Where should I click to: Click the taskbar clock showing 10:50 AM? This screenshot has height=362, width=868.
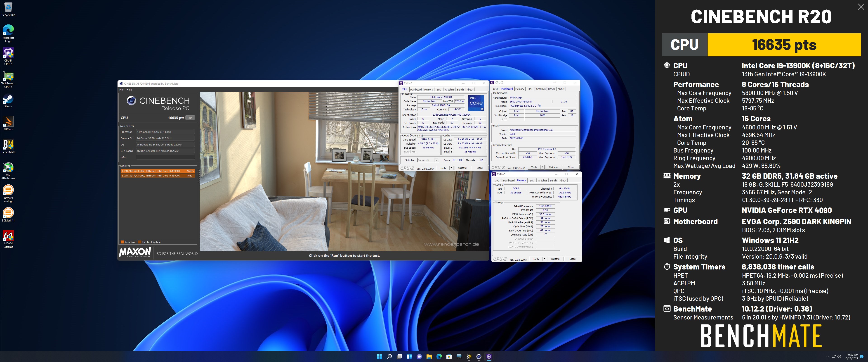pos(851,357)
